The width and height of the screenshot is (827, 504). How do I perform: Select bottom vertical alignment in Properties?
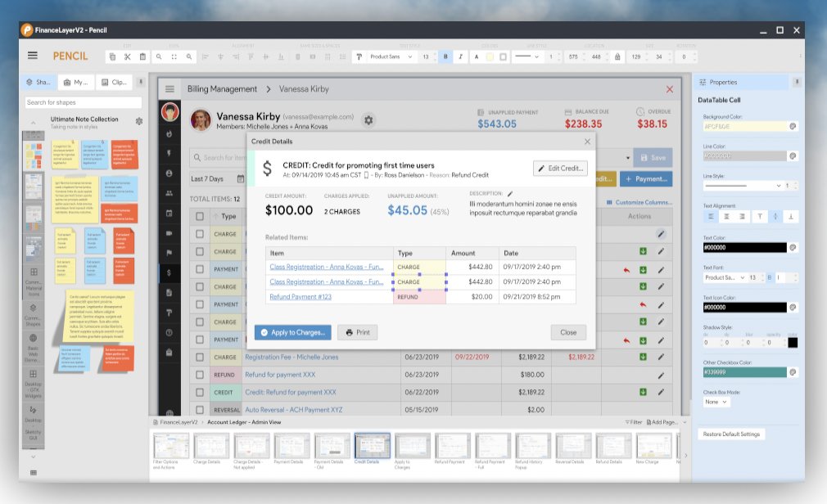[791, 217]
